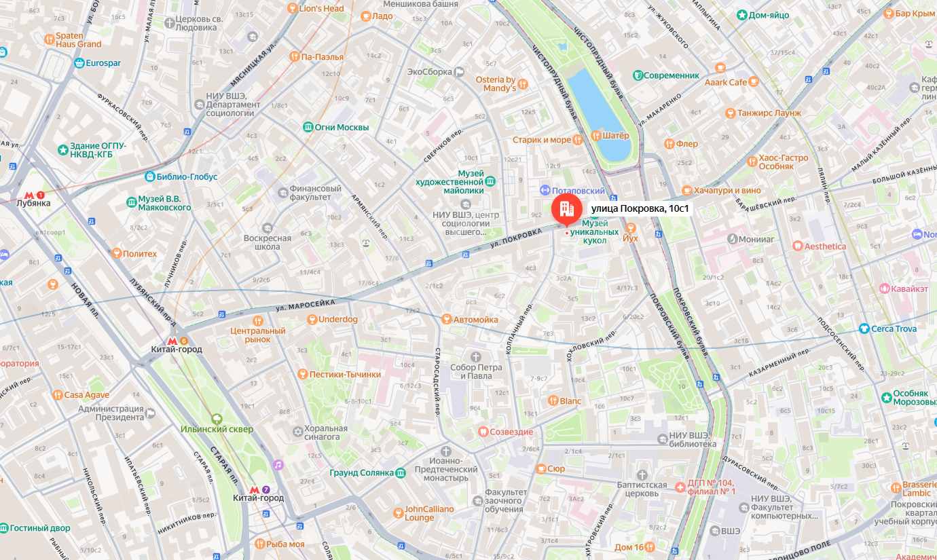Select the Underdog restaurant icon

coord(312,319)
